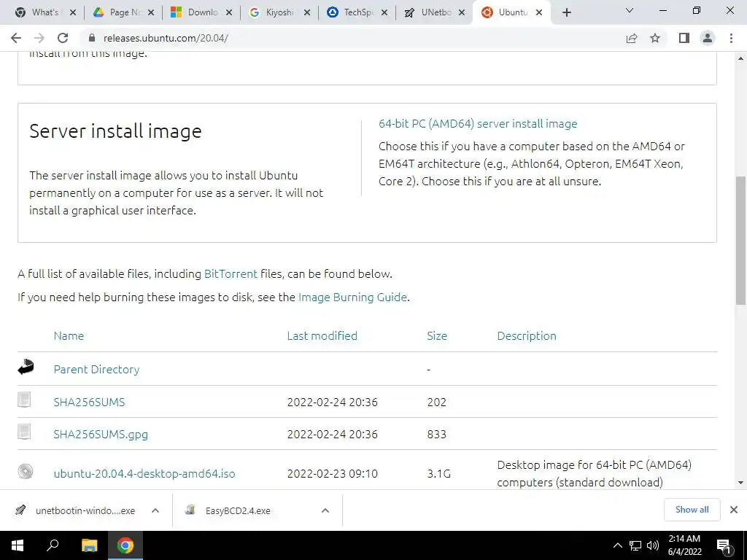The image size is (747, 560).
Task: Switch to the TechSpot tab
Action: (357, 12)
